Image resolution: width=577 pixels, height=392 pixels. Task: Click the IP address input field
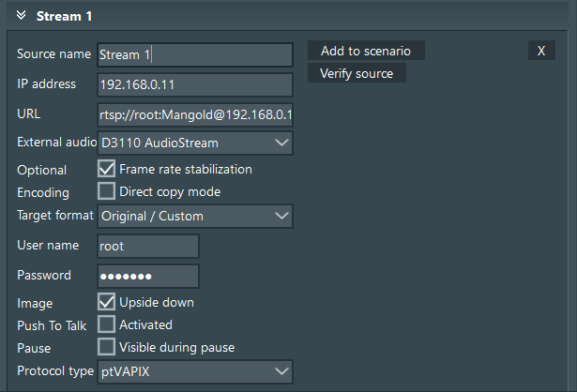click(195, 85)
